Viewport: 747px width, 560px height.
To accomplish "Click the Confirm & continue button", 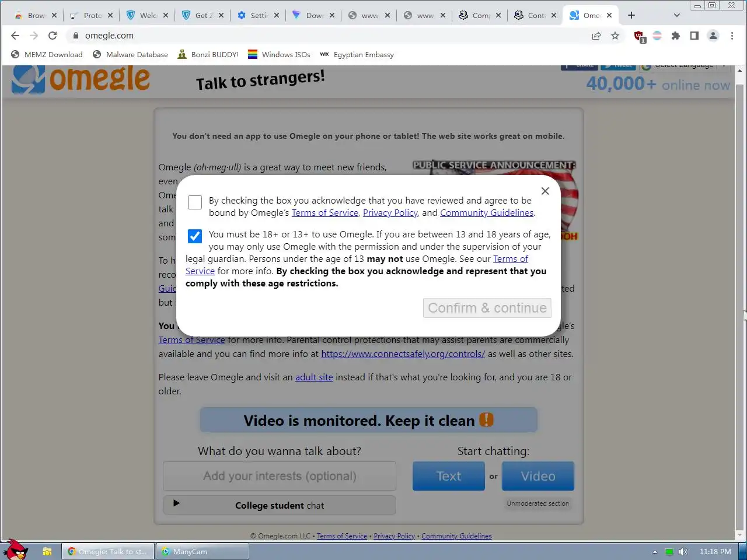I will pos(487,308).
